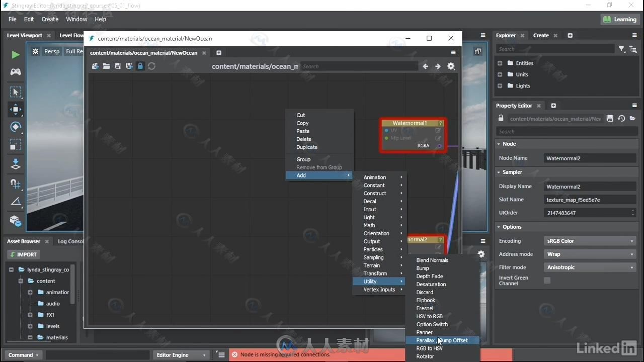Screen dimensions: 644x362
Task: Expand the Units folder in Explorer
Action: (500, 74)
